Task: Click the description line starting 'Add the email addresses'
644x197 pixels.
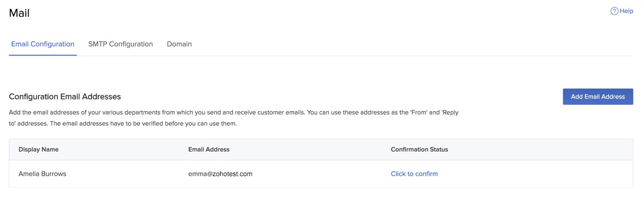Action: pyautogui.click(x=234, y=113)
